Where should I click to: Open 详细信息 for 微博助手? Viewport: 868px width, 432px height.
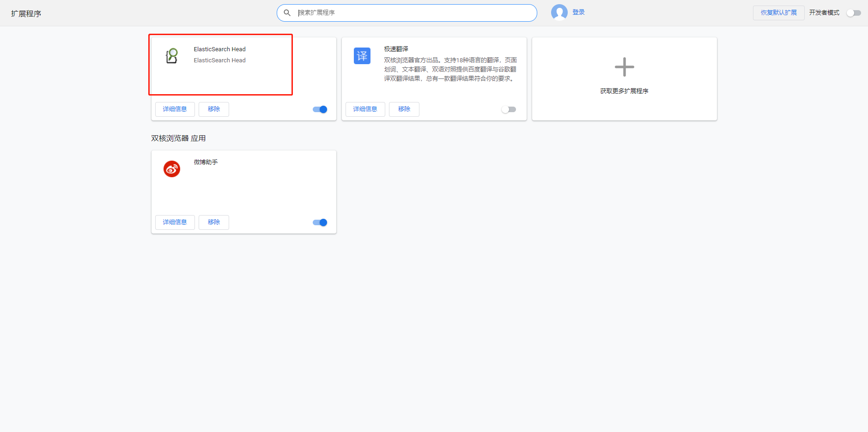click(175, 222)
